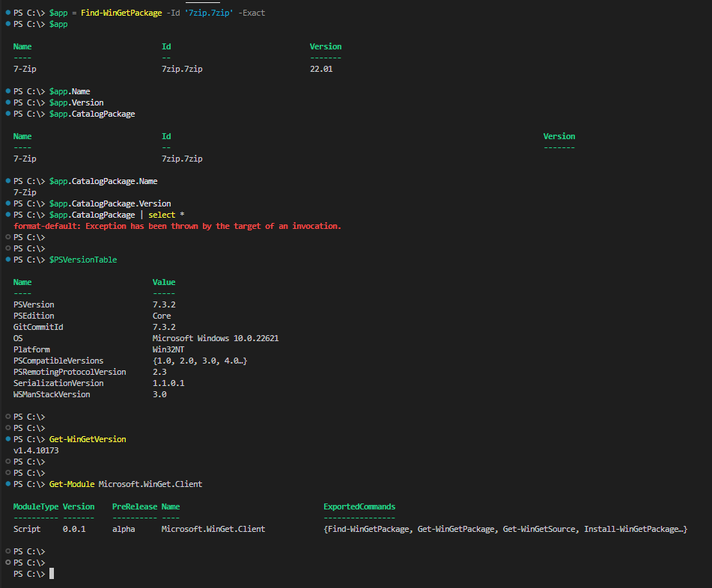Click the -Exact parameter text

tap(252, 13)
